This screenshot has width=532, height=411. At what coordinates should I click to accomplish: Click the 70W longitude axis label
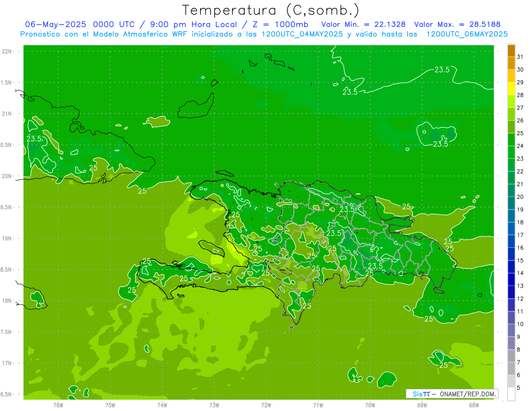[370, 405]
